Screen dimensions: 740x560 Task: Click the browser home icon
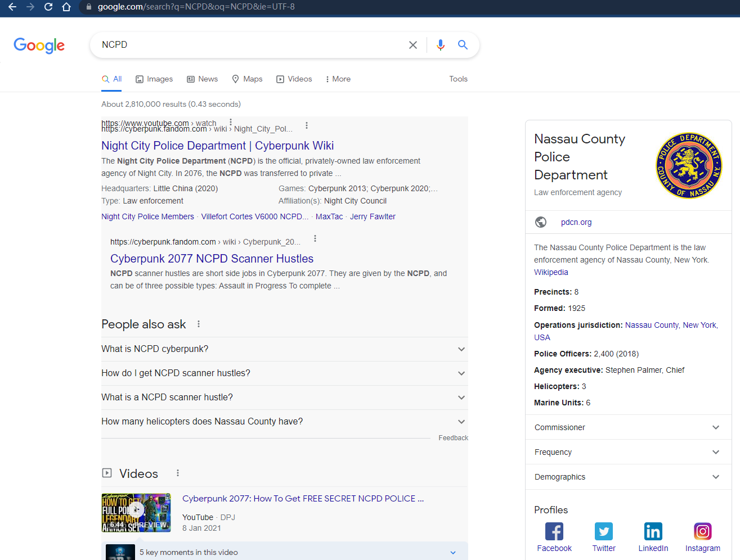[x=67, y=8]
